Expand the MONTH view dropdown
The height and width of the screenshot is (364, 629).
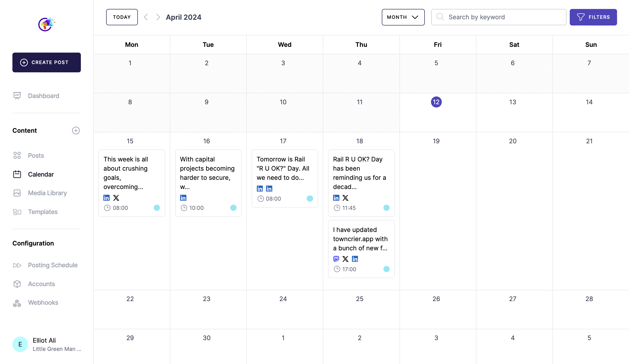pos(403,17)
